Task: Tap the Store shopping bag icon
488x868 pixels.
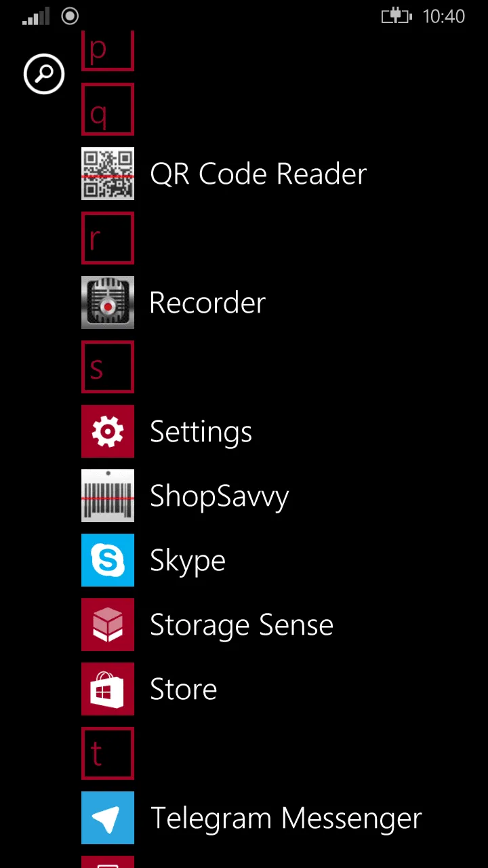Action: click(x=108, y=689)
